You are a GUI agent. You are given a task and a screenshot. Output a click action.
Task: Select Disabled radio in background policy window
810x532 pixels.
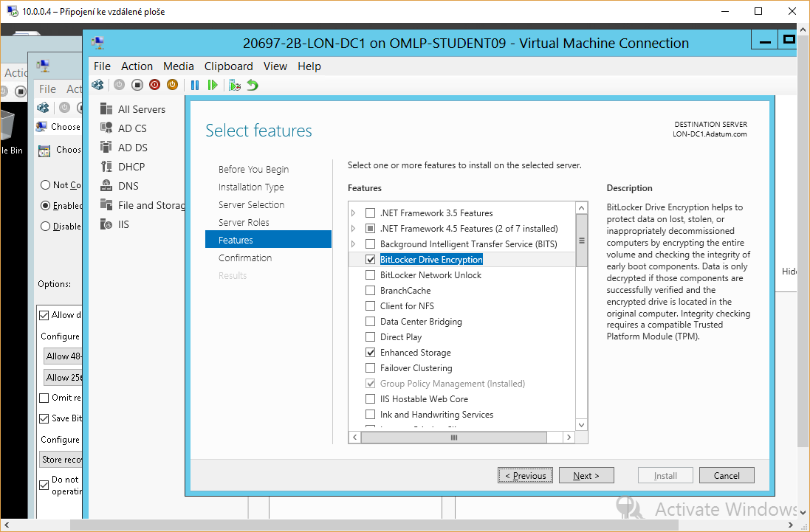tap(46, 226)
